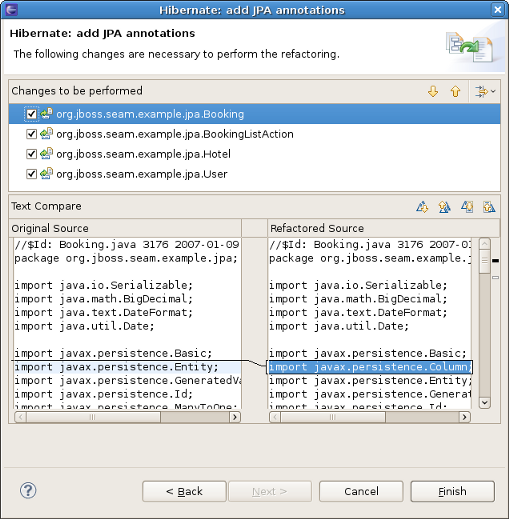The image size is (509, 519).
Task: Click the vertical scrollbar thumb in Refactored Source
Action: (x=485, y=262)
